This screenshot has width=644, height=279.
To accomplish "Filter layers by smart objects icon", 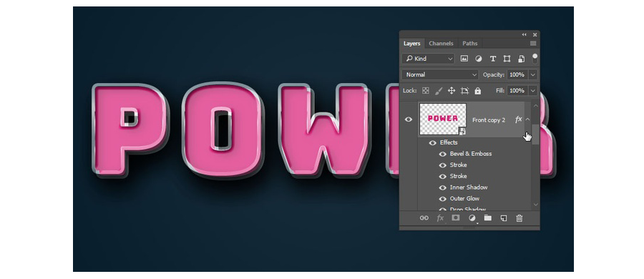I will (521, 59).
